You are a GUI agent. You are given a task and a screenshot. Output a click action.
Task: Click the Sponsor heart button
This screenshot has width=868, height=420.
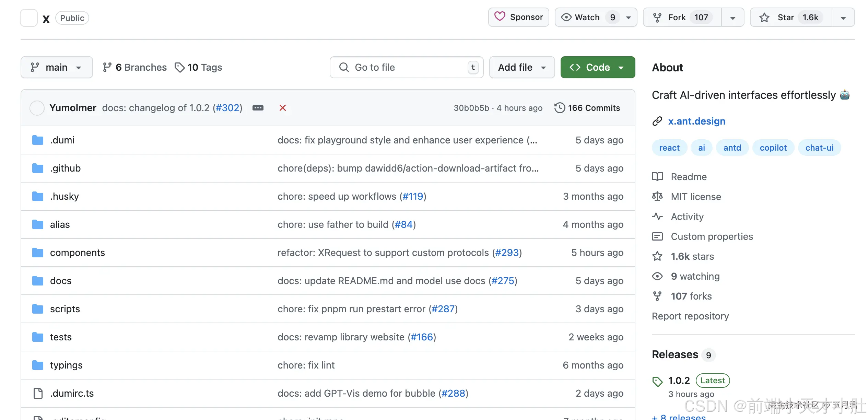click(518, 17)
